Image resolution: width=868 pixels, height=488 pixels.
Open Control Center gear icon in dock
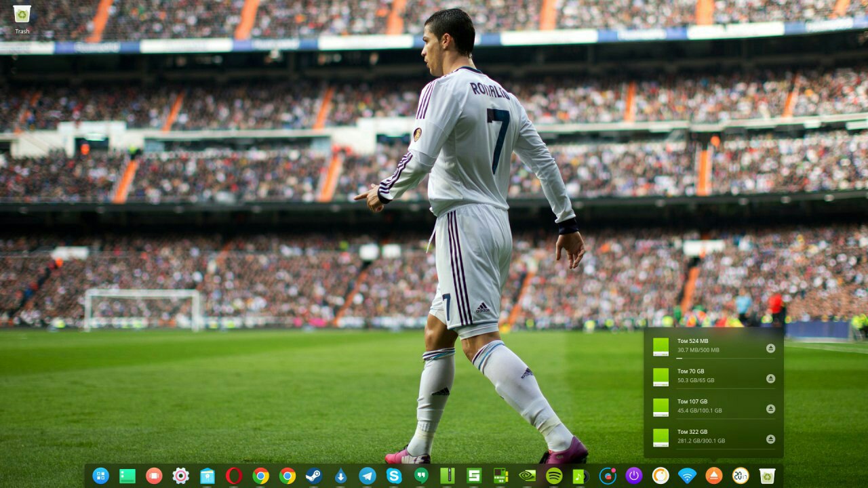pos(180,476)
